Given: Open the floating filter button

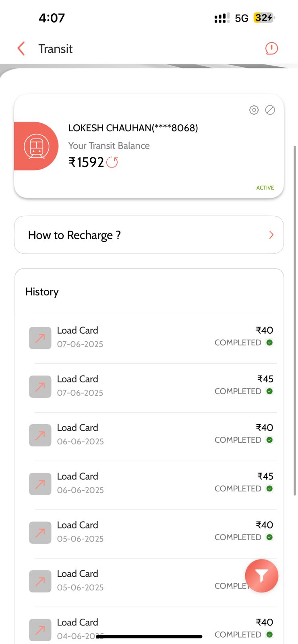Looking at the screenshot, I should (x=261, y=576).
